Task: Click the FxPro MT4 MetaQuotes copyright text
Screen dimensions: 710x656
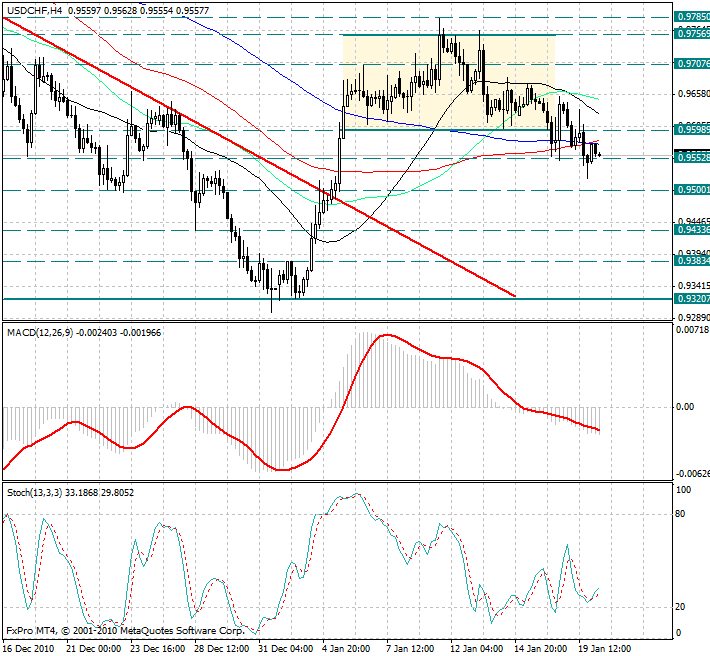Action: 125,630
